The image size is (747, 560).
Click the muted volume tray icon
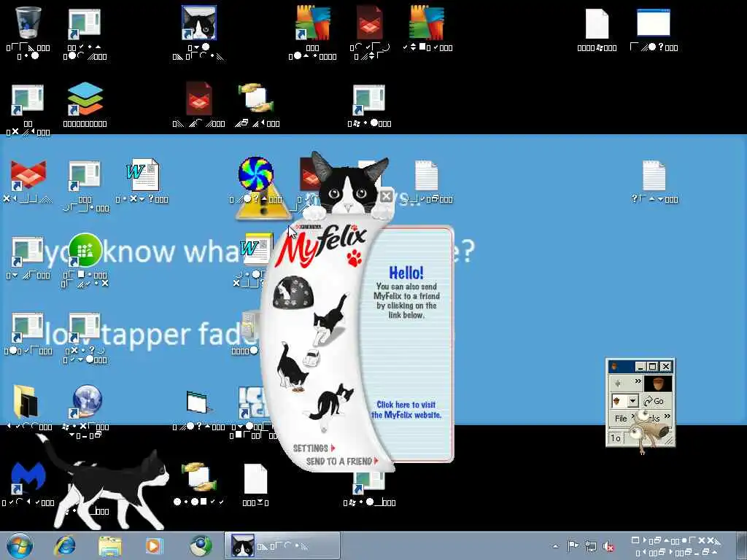(608, 546)
